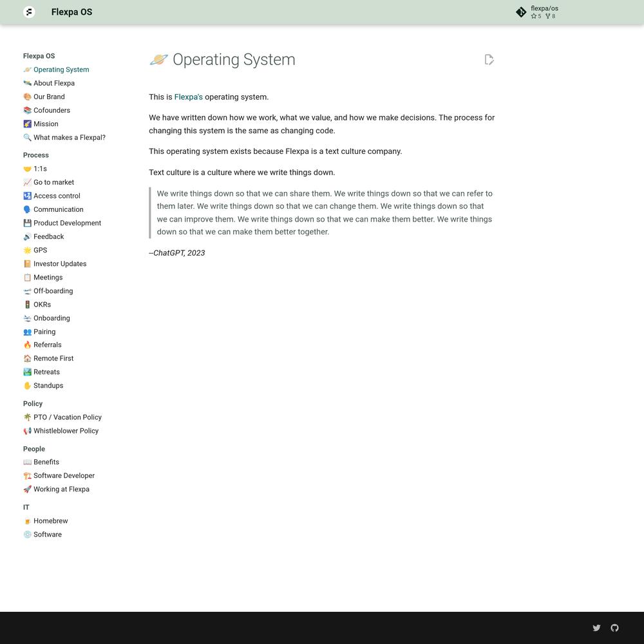The image size is (644, 644).
Task: Click the repository fork count
Action: [551, 16]
